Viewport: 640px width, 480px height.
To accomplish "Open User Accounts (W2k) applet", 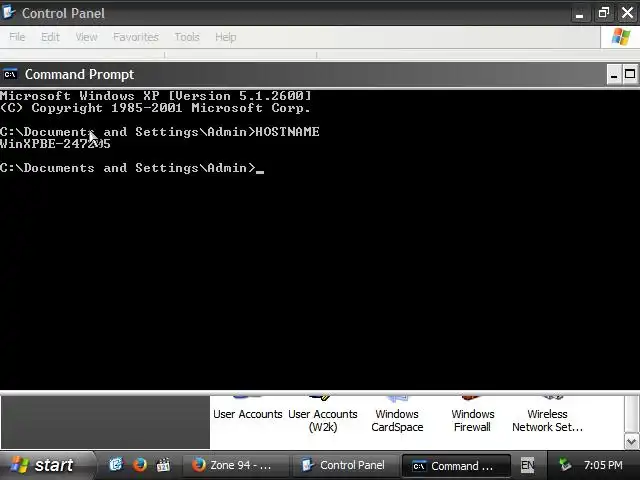I will tap(323, 420).
